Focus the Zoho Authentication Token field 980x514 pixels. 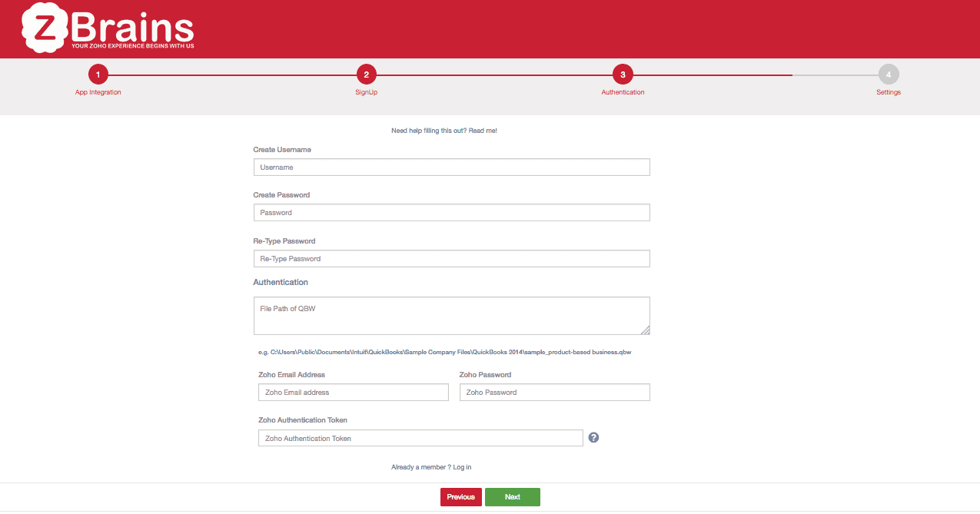[420, 438]
